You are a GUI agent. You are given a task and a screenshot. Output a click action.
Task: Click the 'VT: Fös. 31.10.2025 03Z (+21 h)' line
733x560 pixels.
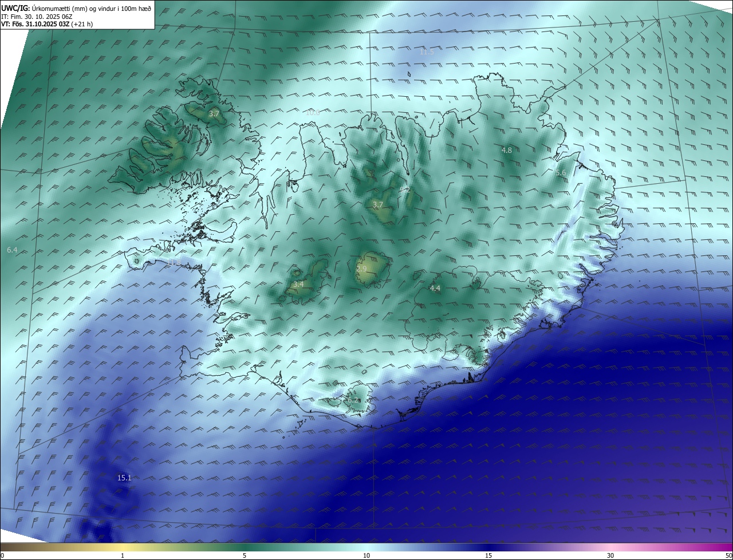point(47,24)
